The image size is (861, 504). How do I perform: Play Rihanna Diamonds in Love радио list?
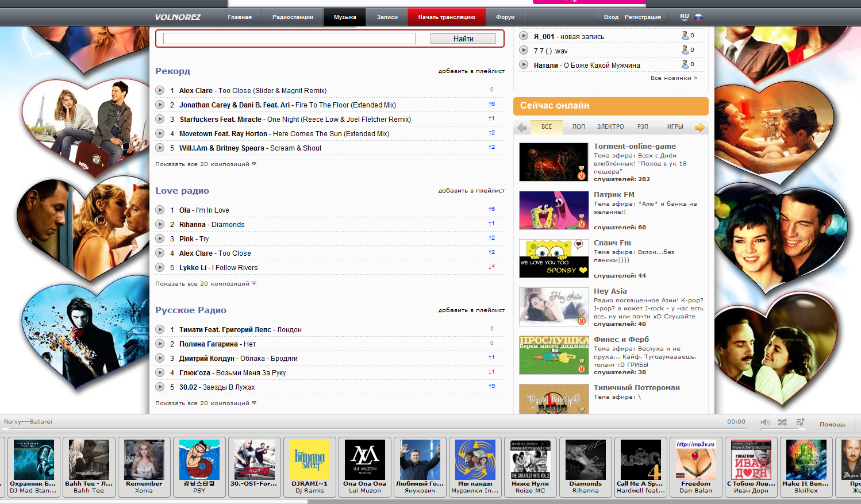pos(160,224)
